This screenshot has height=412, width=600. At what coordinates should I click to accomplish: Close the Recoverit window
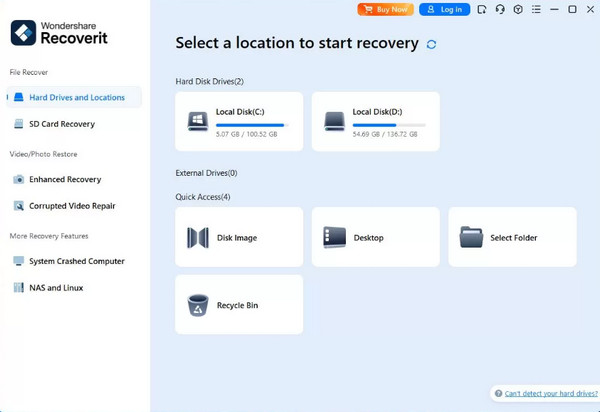point(590,9)
